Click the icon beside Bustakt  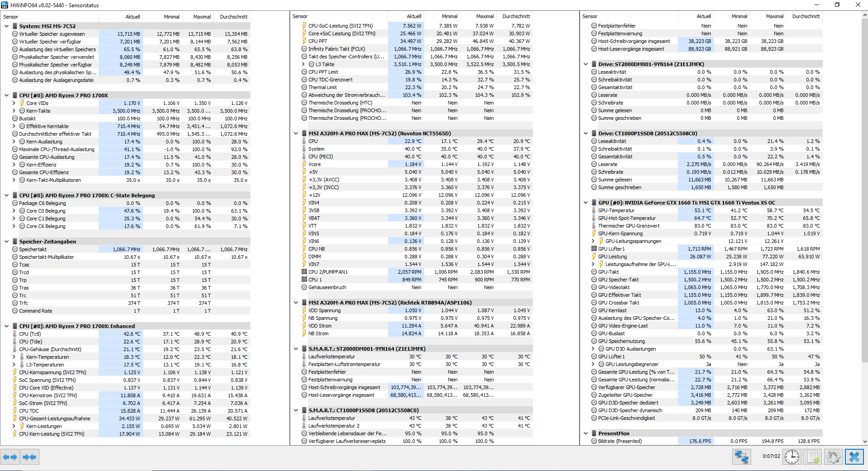(15, 119)
